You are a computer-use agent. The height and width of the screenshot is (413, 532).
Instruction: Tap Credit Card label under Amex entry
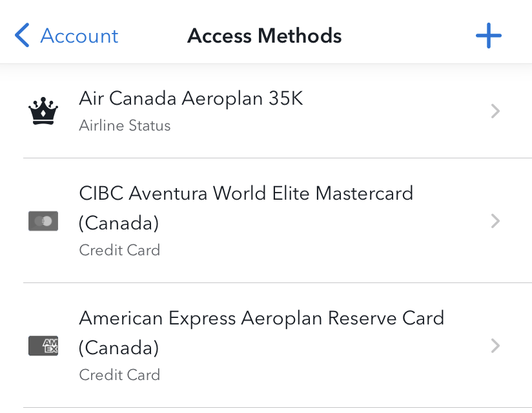pyautogui.click(x=119, y=375)
